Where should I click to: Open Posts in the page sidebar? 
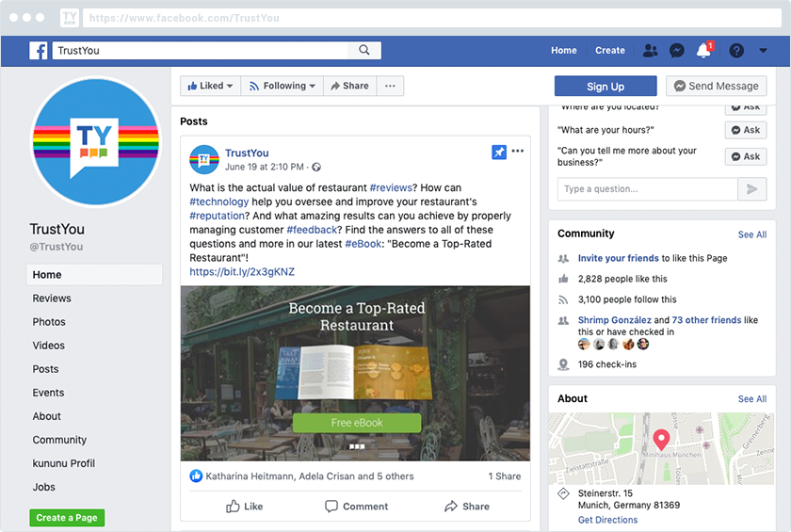(x=45, y=369)
